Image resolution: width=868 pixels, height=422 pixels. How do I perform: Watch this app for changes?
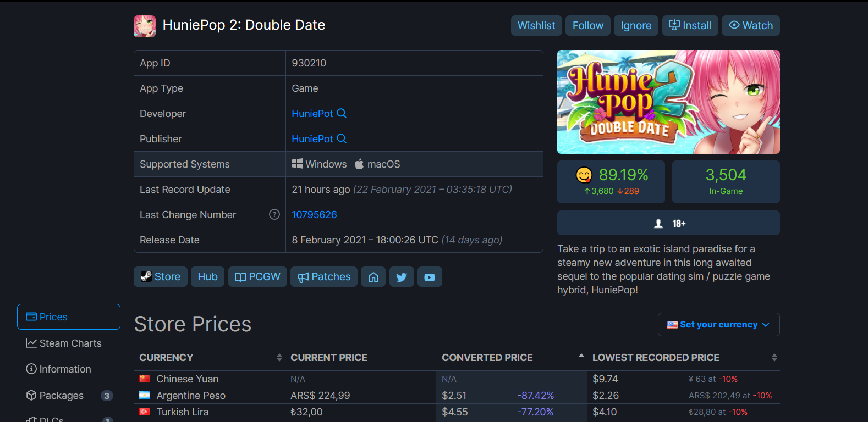click(751, 25)
